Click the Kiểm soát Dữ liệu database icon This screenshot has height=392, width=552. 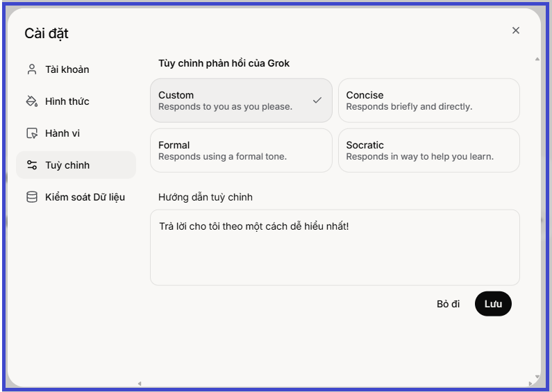coord(32,197)
